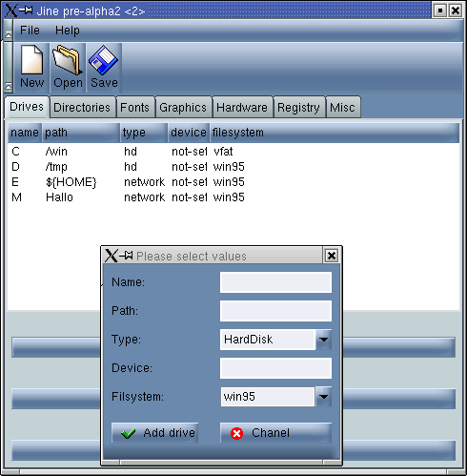
Task: Open the File menu
Action: coord(30,31)
